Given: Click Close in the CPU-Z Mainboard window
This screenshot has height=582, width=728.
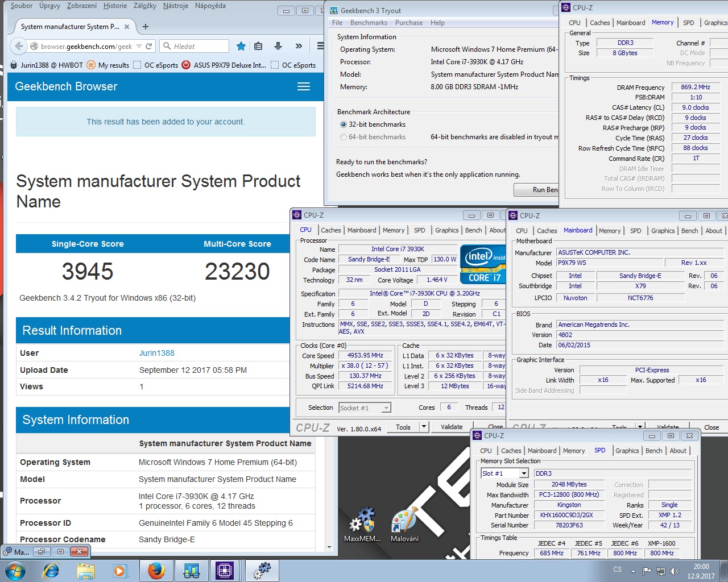Looking at the screenshot, I should (712, 427).
